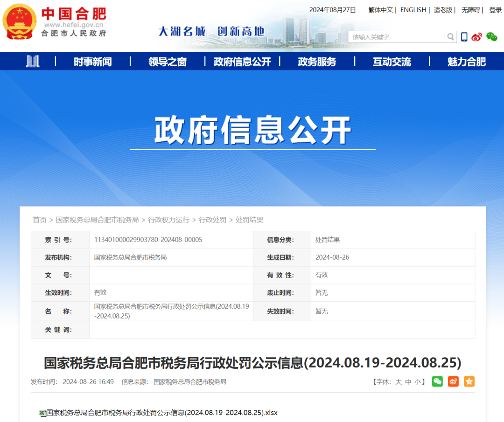This screenshot has height=422, width=504.
Task: Click the 废止时间 value 暂无
Action: (322, 293)
